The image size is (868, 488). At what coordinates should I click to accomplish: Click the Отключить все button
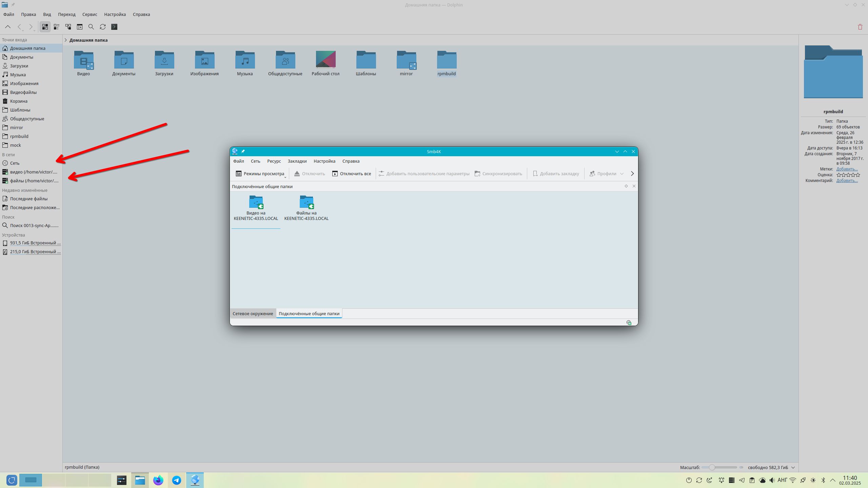[351, 174]
